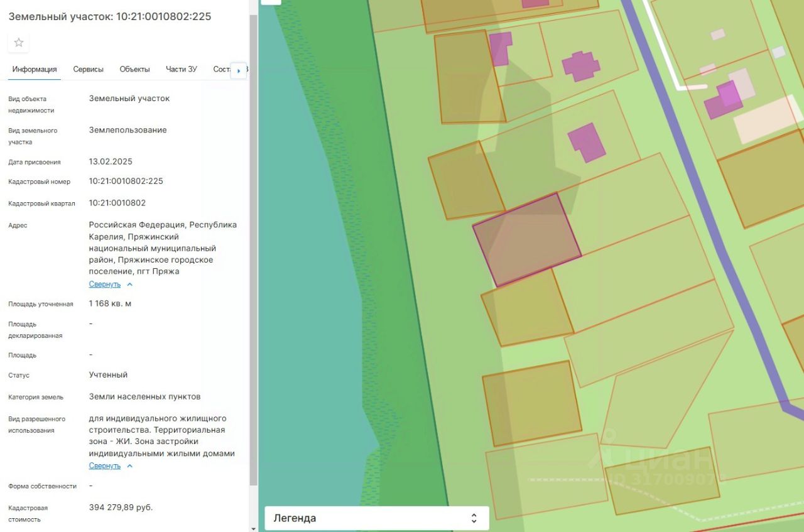Switch to the Информация tab
Image resolution: width=804 pixels, height=532 pixels.
(35, 69)
